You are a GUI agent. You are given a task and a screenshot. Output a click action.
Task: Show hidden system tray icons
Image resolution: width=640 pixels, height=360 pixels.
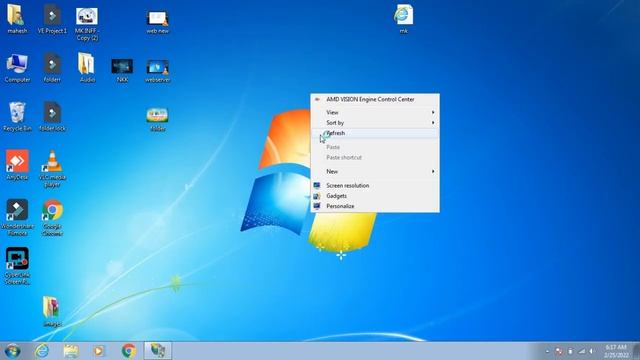pos(547,351)
